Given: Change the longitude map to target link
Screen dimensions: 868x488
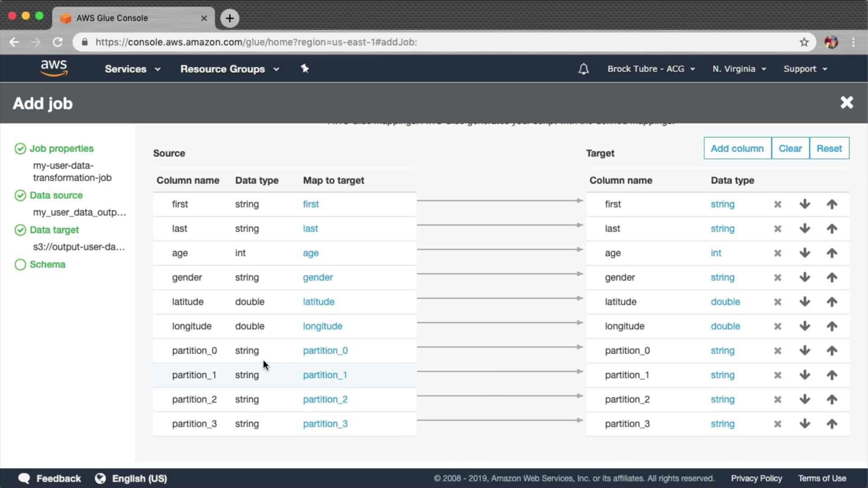Looking at the screenshot, I should point(322,326).
